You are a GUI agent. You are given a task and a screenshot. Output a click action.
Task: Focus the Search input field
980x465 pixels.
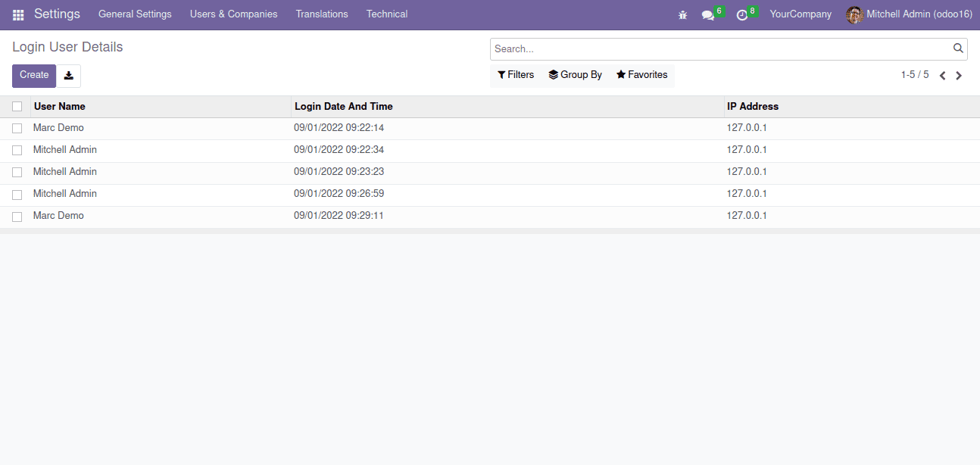[x=719, y=49]
